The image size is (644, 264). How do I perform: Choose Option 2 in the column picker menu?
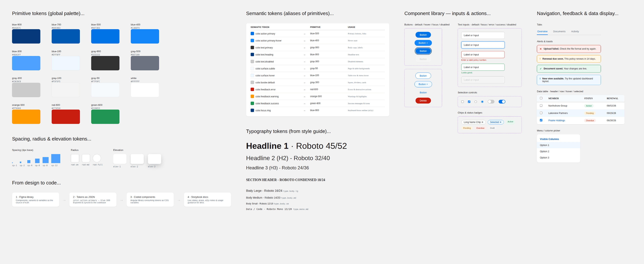tap(558, 151)
